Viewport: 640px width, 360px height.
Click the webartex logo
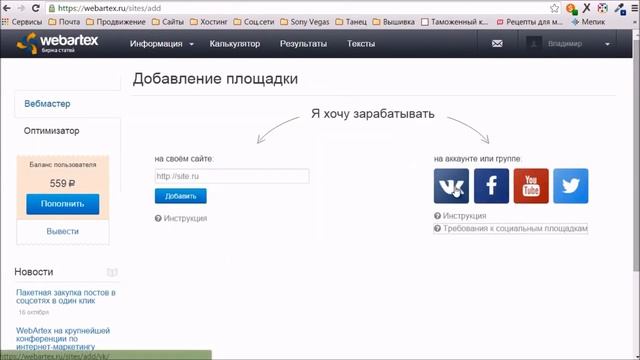click(57, 43)
